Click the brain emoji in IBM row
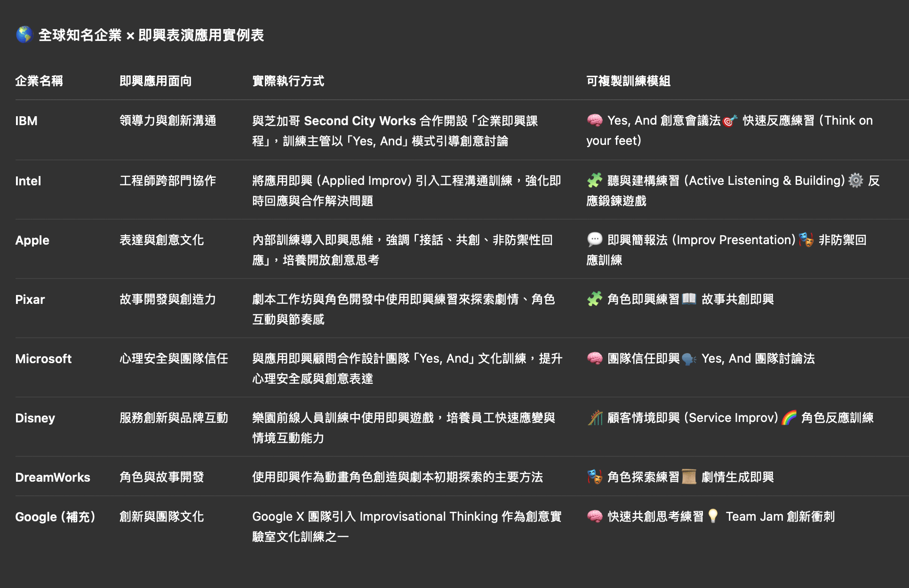Image resolution: width=909 pixels, height=588 pixels. point(595,120)
